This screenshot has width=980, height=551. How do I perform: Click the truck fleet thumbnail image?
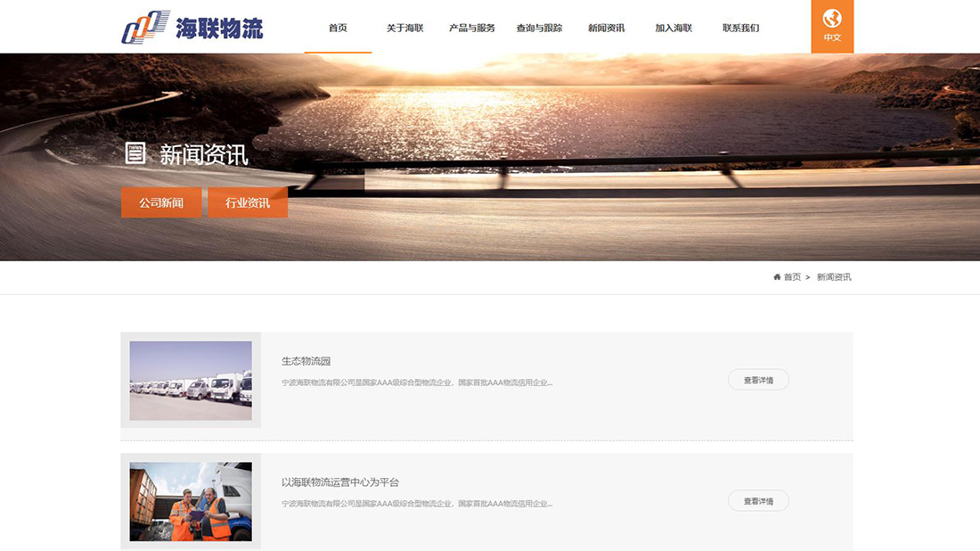[x=191, y=381]
